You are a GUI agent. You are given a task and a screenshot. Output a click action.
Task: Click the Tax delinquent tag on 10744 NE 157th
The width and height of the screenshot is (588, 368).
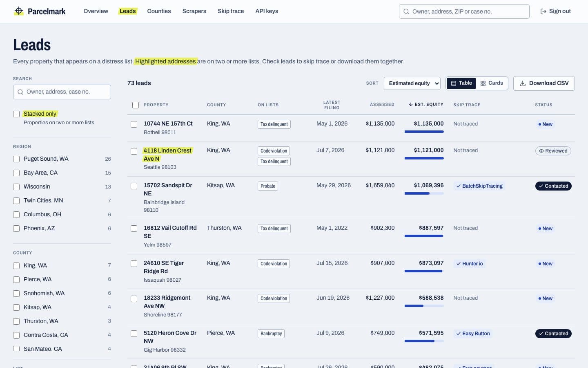tap(274, 124)
